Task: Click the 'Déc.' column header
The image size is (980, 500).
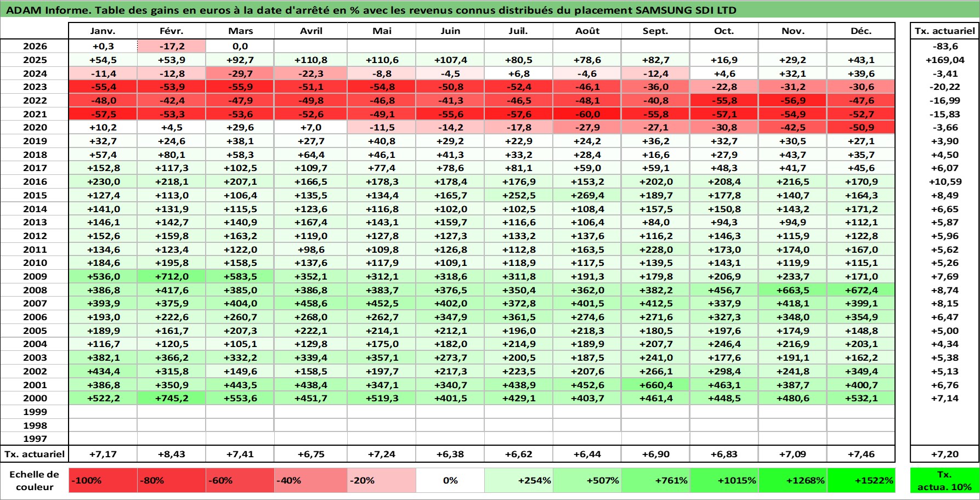Action: (861, 31)
